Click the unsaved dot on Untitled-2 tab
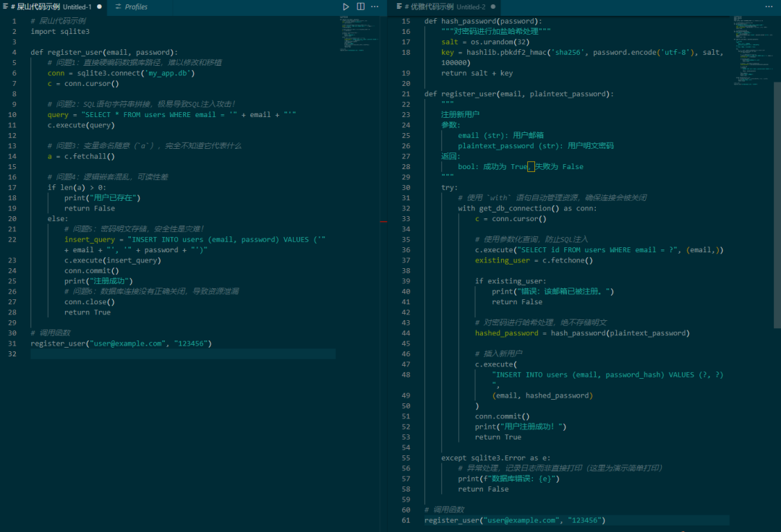Image resolution: width=781 pixels, height=532 pixels. [x=493, y=7]
